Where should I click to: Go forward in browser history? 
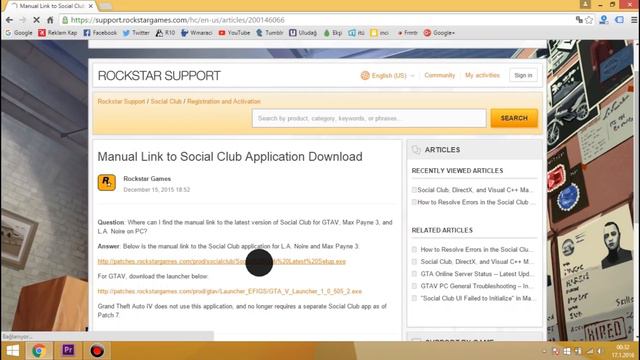pyautogui.click(x=22, y=20)
